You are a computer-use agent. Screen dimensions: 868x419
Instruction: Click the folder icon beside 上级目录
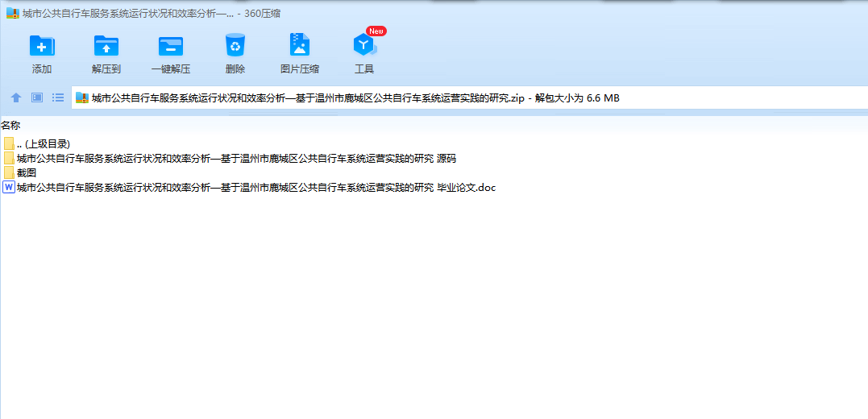9,144
